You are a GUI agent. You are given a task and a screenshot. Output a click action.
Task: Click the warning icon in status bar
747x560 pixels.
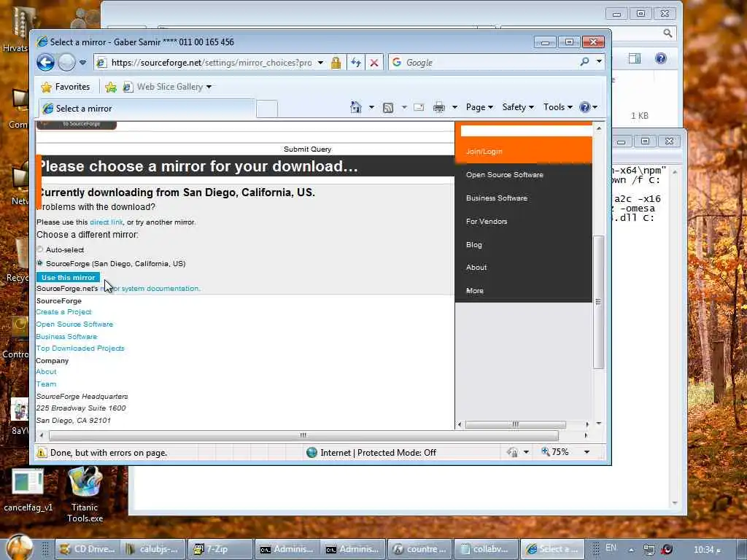pos(42,452)
